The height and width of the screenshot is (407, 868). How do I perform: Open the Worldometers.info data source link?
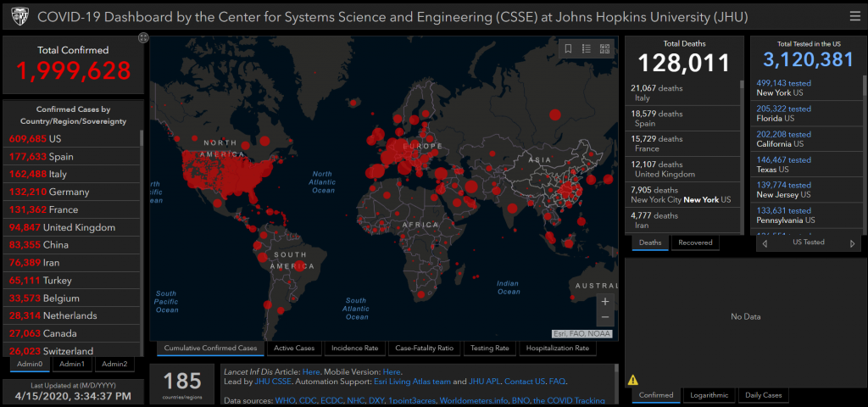[x=473, y=400]
